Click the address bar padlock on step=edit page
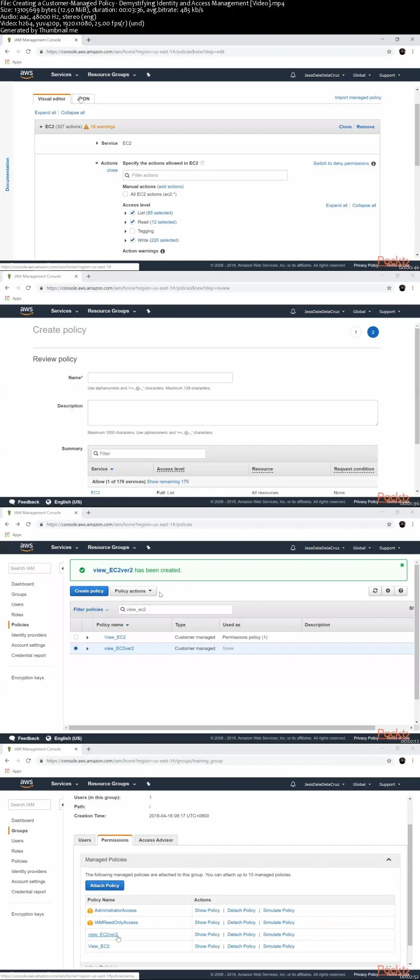 [x=41, y=52]
